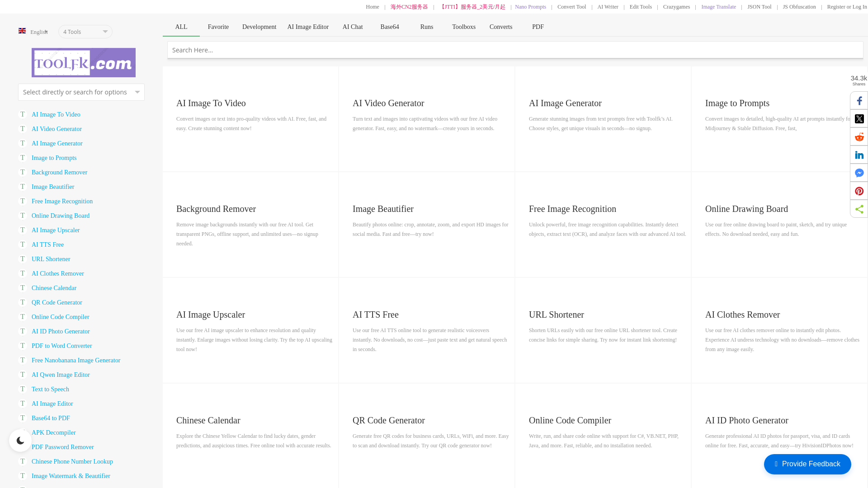Screen dimensions: 868x488
Task: Open JSON Tool top link
Action: (x=759, y=7)
